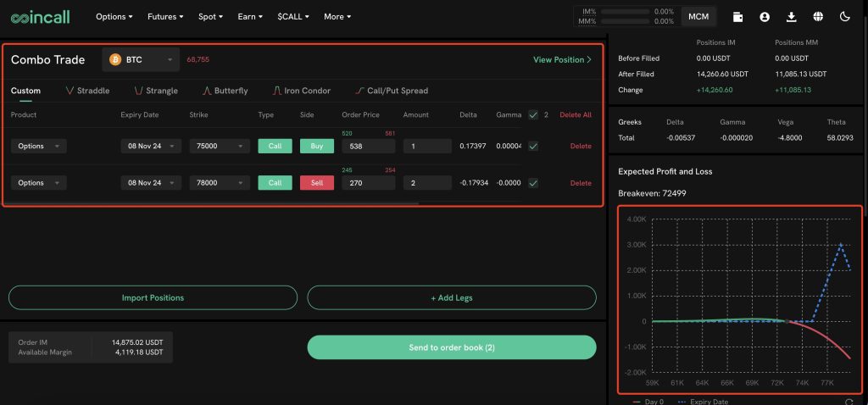The width and height of the screenshot is (868, 405).
Task: Open the user account profile icon
Action: pos(765,16)
